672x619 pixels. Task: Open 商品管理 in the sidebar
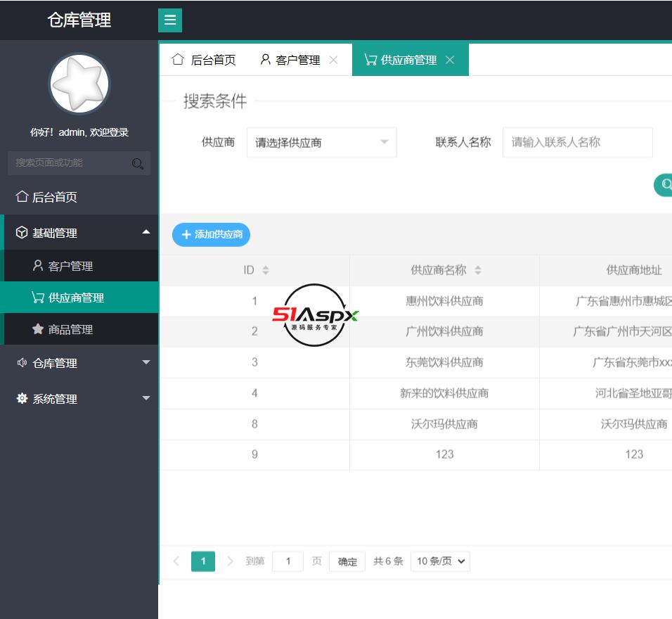70,329
